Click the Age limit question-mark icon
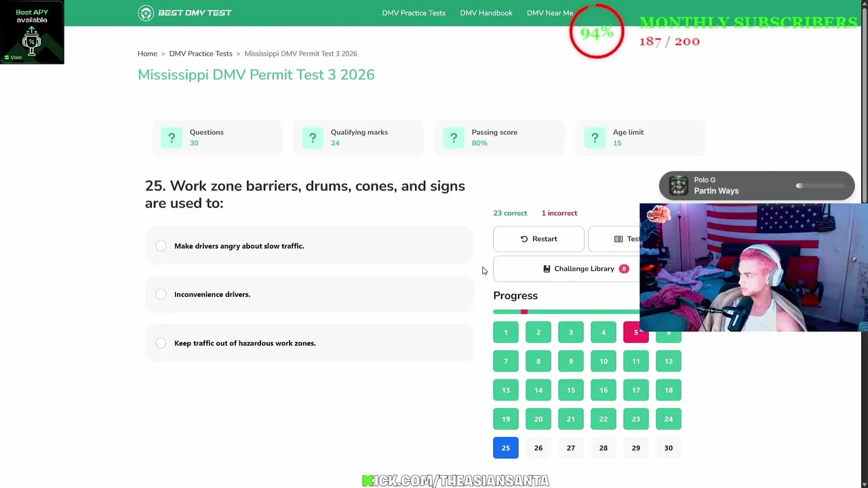 (x=595, y=138)
